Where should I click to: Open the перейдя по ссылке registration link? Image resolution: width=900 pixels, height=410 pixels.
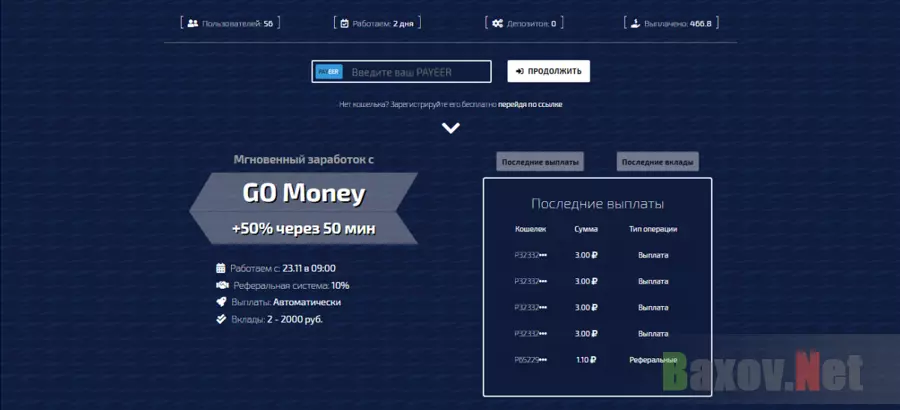[x=530, y=105]
